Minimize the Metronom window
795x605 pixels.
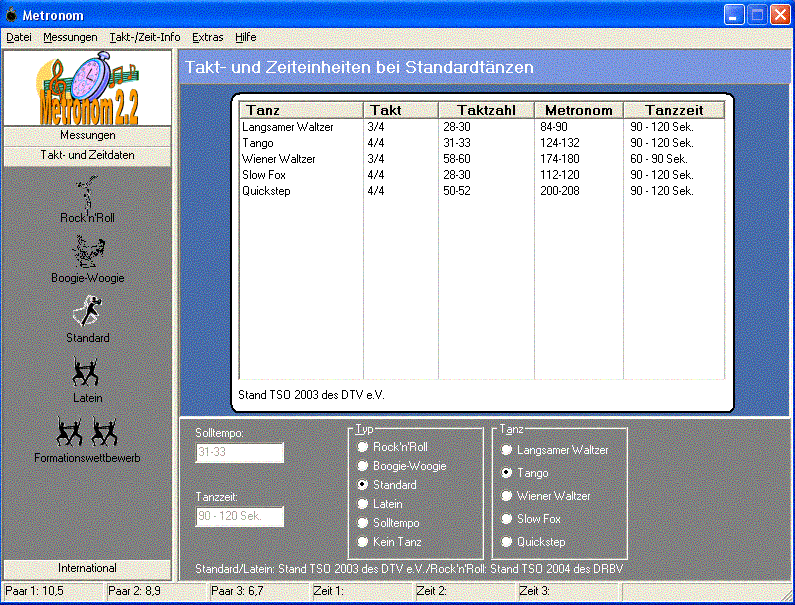[734, 15]
